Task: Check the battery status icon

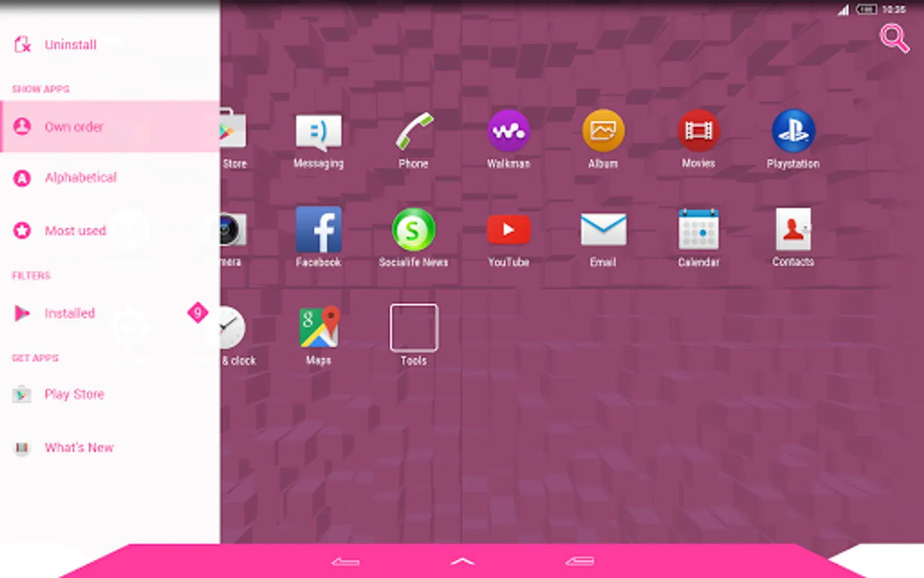Action: pos(866,10)
